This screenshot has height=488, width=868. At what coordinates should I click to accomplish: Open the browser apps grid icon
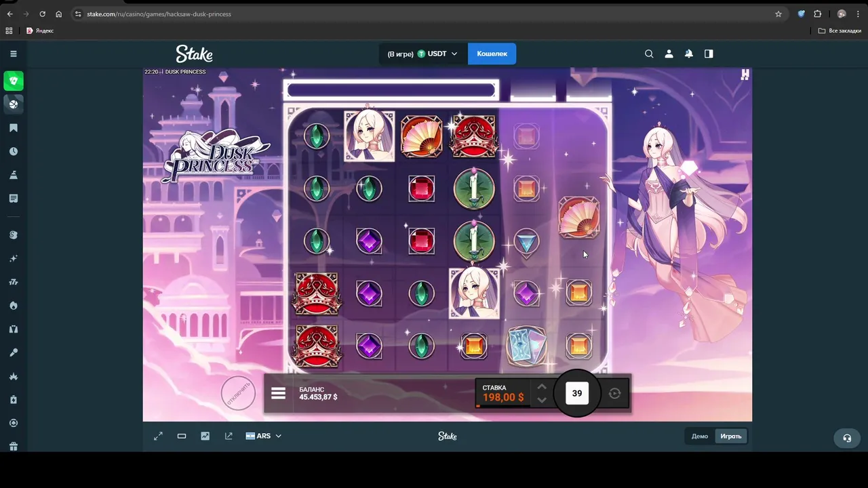click(x=9, y=30)
